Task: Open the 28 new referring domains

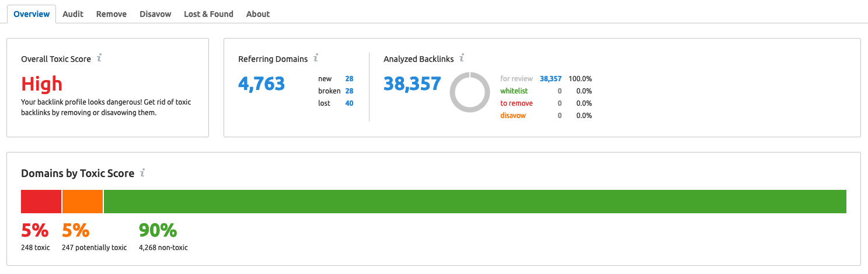Action: tap(349, 79)
